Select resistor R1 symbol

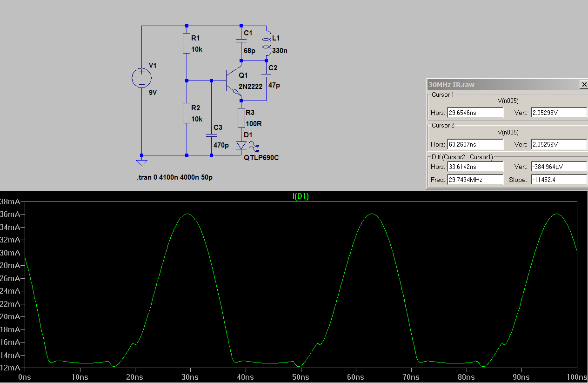pyautogui.click(x=187, y=43)
